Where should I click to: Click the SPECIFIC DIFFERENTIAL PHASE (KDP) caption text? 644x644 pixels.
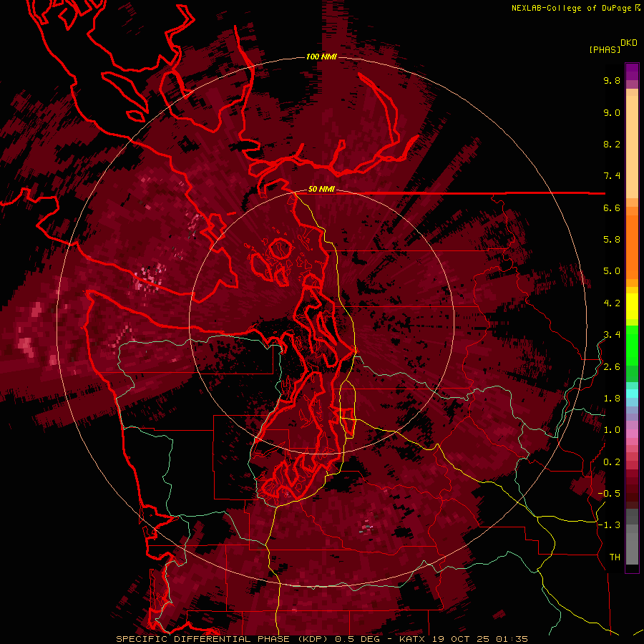[224, 639]
